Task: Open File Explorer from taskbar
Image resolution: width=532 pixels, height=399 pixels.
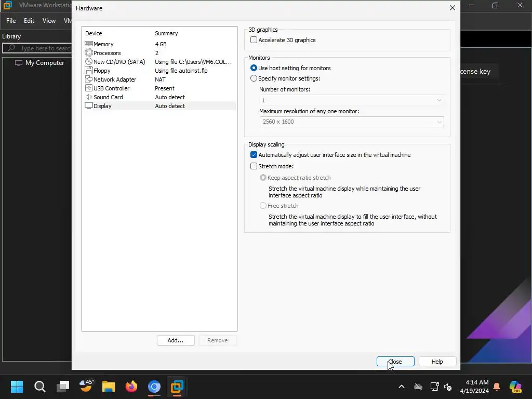Action: 109,387
